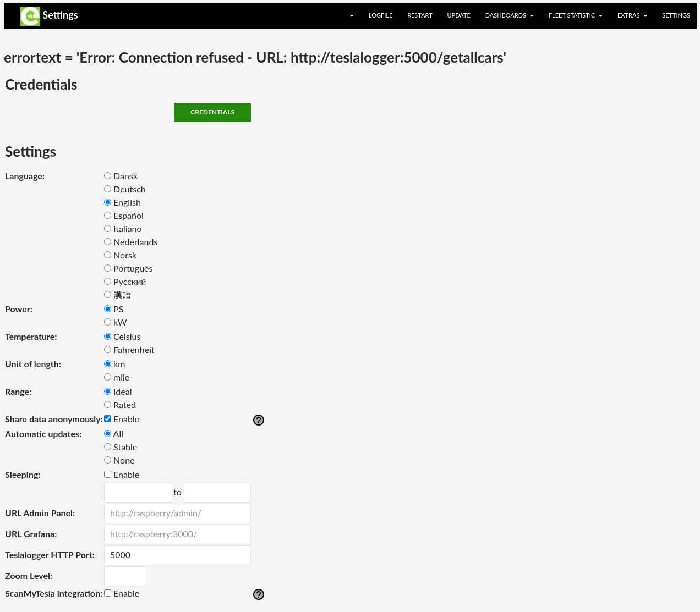Enable ScanMyTesla integration checkbox
Viewport: 700px width, 612px height.
108,593
